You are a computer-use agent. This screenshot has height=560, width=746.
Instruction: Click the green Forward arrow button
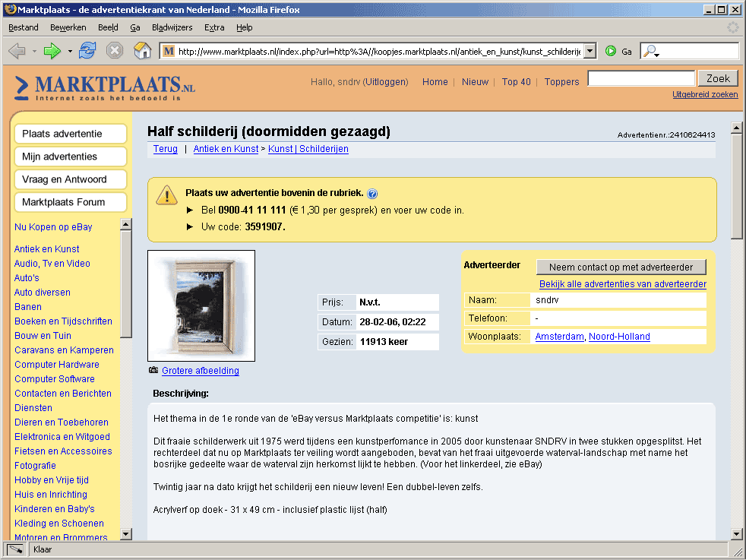point(52,51)
